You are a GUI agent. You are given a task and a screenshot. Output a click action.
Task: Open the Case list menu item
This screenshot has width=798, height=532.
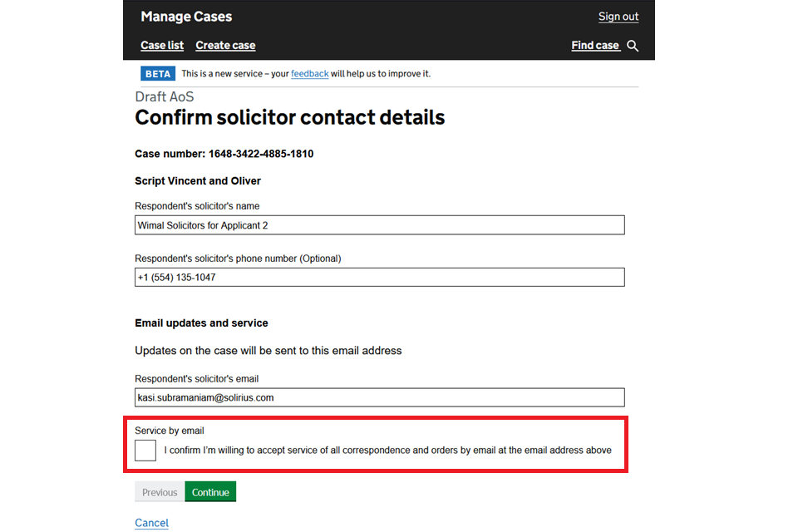pyautogui.click(x=162, y=46)
